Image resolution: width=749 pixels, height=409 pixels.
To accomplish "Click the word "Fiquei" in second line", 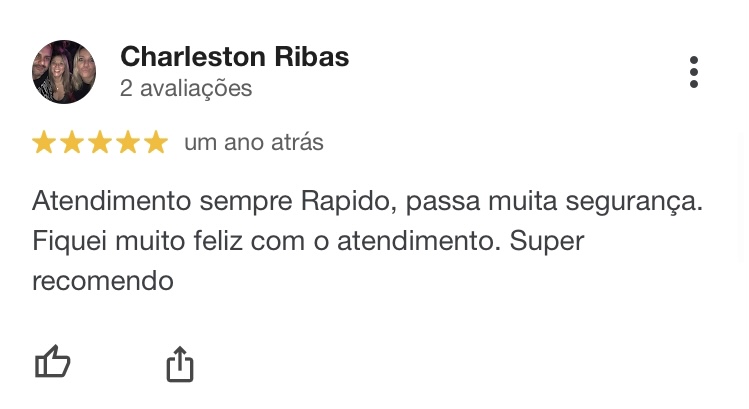I will click(69, 242).
